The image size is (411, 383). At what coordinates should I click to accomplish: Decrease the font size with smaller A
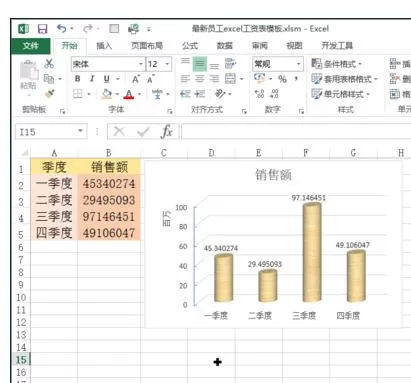coord(150,79)
